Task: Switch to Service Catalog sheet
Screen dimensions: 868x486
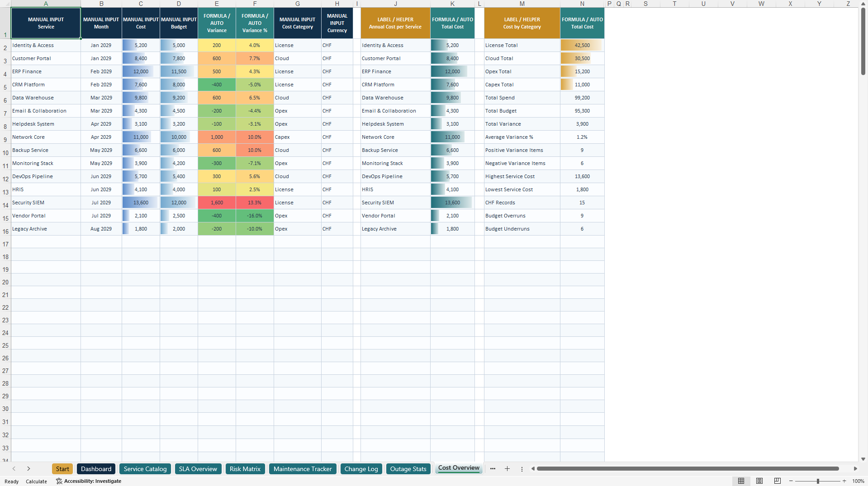Action: [145, 469]
